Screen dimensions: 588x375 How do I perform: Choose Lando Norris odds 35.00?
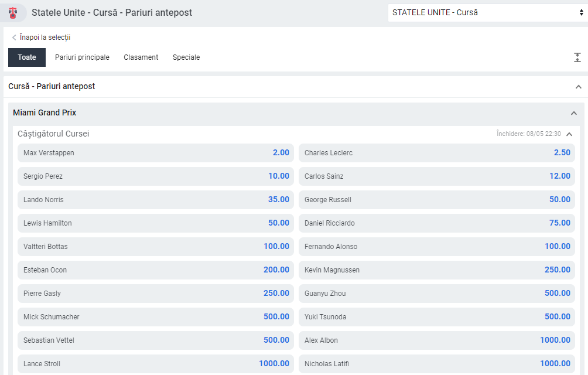pyautogui.click(x=156, y=200)
